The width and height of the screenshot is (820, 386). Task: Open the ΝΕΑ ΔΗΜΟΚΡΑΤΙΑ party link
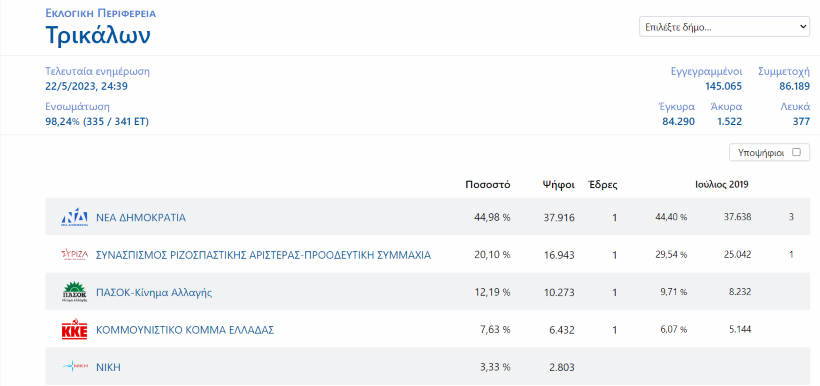[x=141, y=218]
